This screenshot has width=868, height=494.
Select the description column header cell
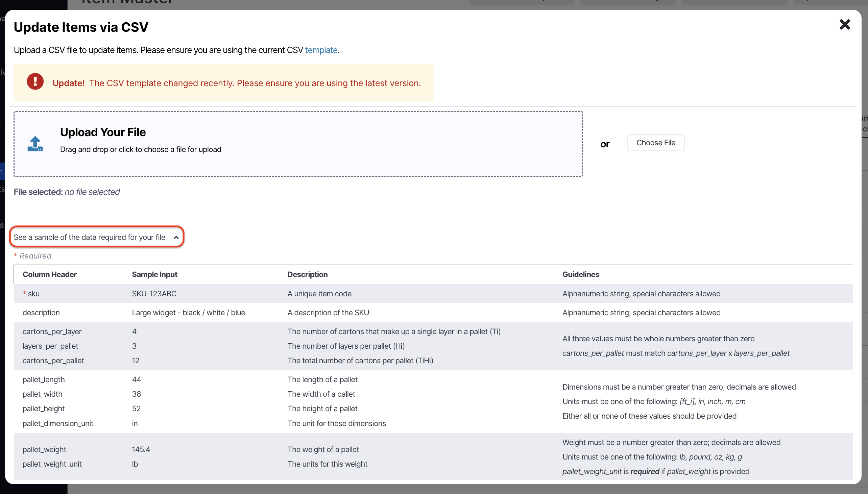click(x=41, y=313)
